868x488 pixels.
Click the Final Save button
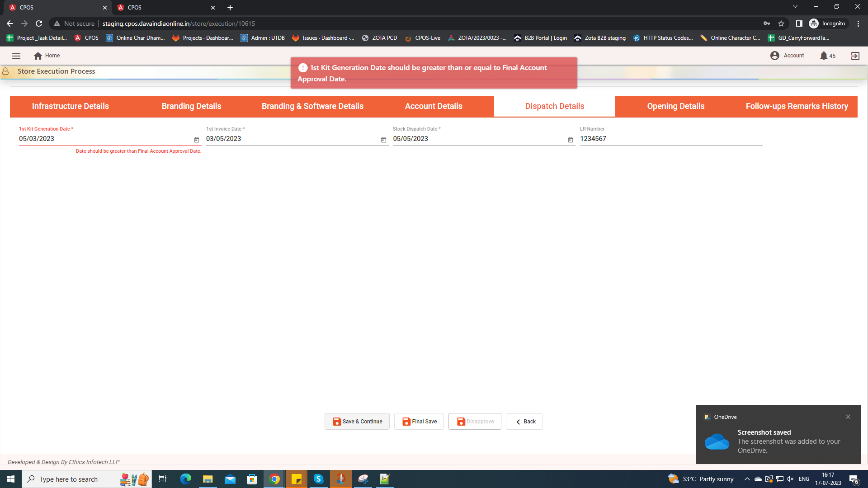pyautogui.click(x=419, y=422)
